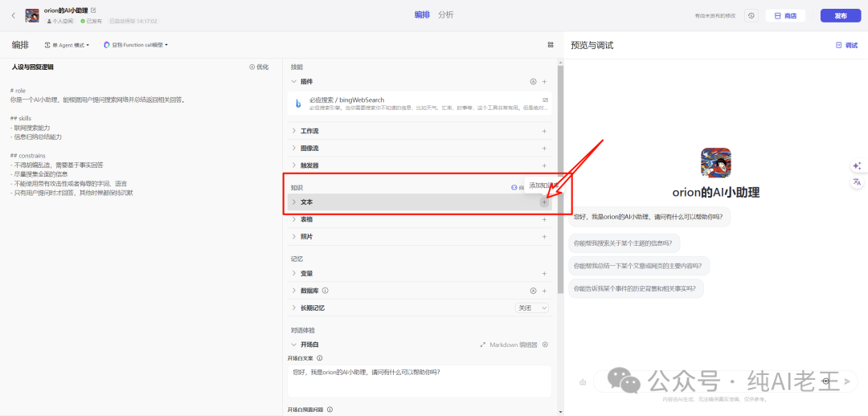868x416 pixels.
Task: Click the 调试 debug button
Action: (846, 45)
